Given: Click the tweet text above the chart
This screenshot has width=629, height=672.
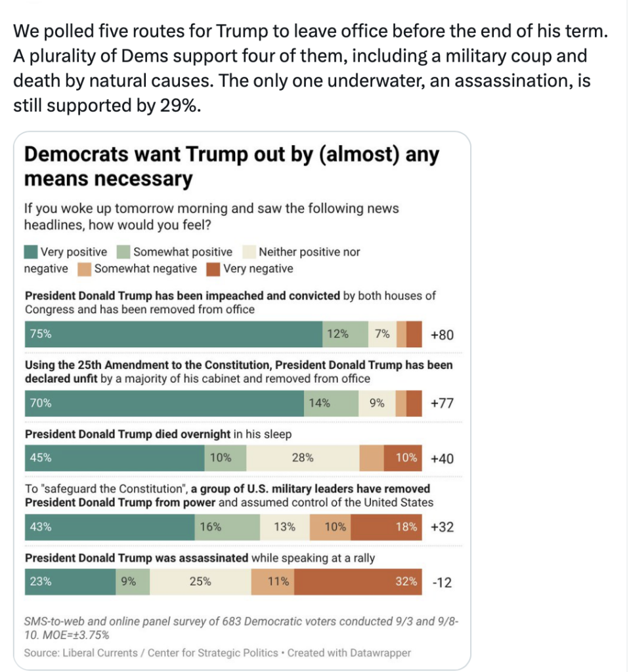Looking at the screenshot, I should (311, 68).
